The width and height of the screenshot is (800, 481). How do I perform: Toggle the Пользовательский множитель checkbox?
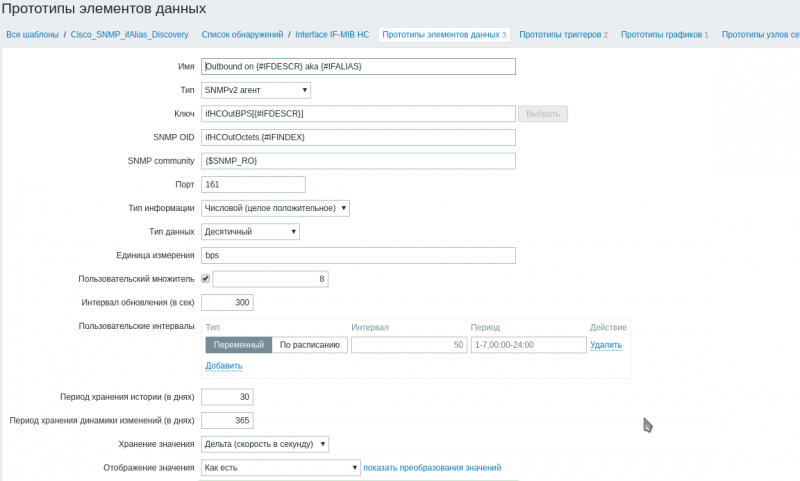206,279
